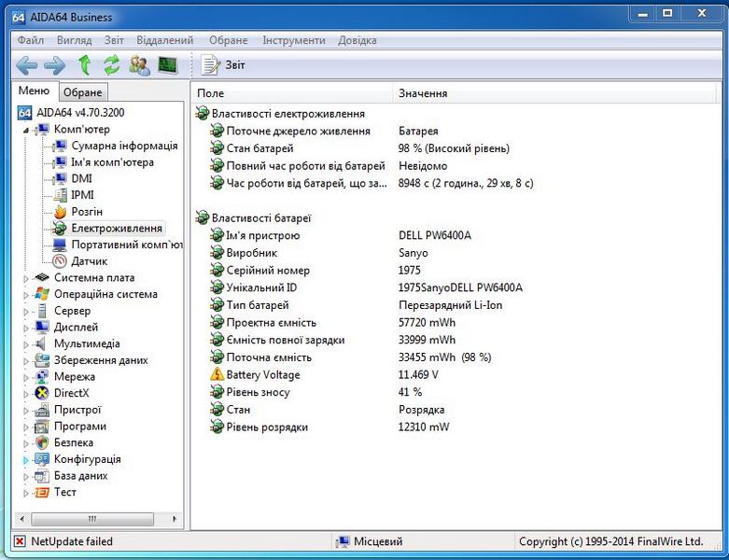The width and height of the screenshot is (729, 560).
Task: Click the Refresh toolbar icon
Action: (x=112, y=65)
